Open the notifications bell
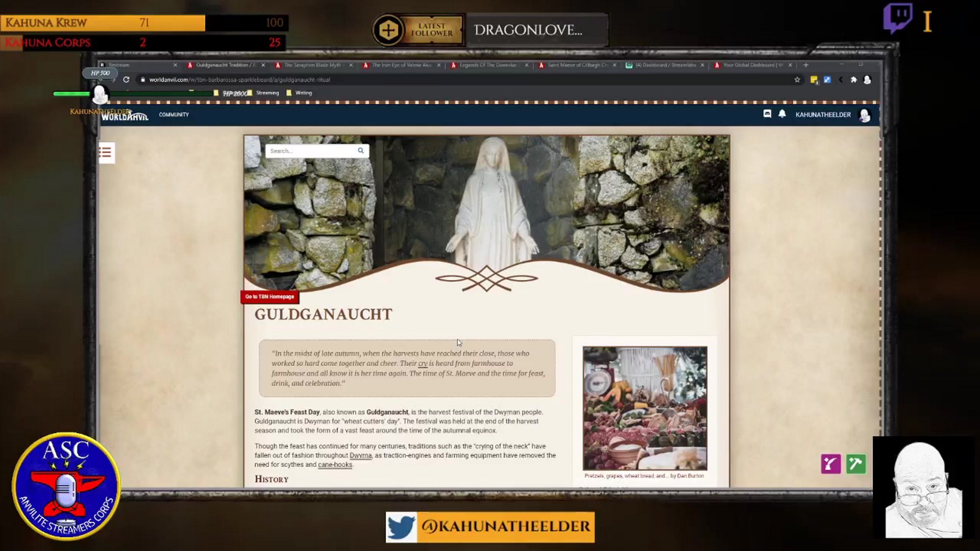The height and width of the screenshot is (551, 980). click(782, 114)
